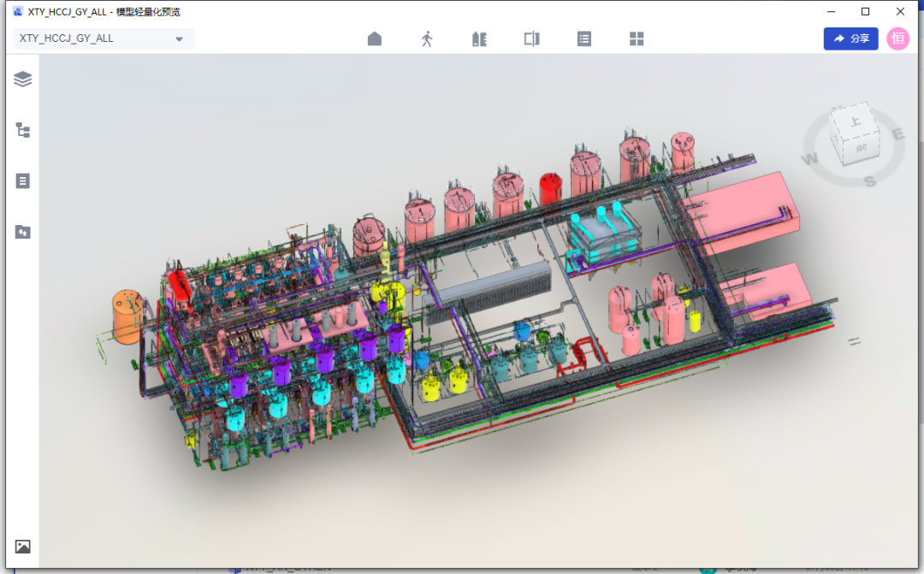Click the S compass direction marker
Screen dimensions: 924x574
coord(869,180)
